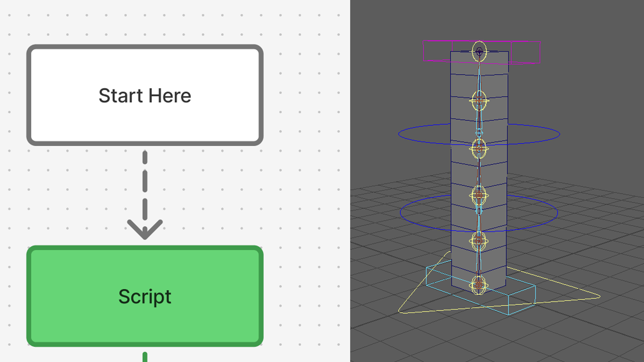Screen dimensions: 644x362
Task: Click the dashed connector between nodes
Action: pyautogui.click(x=145, y=181)
